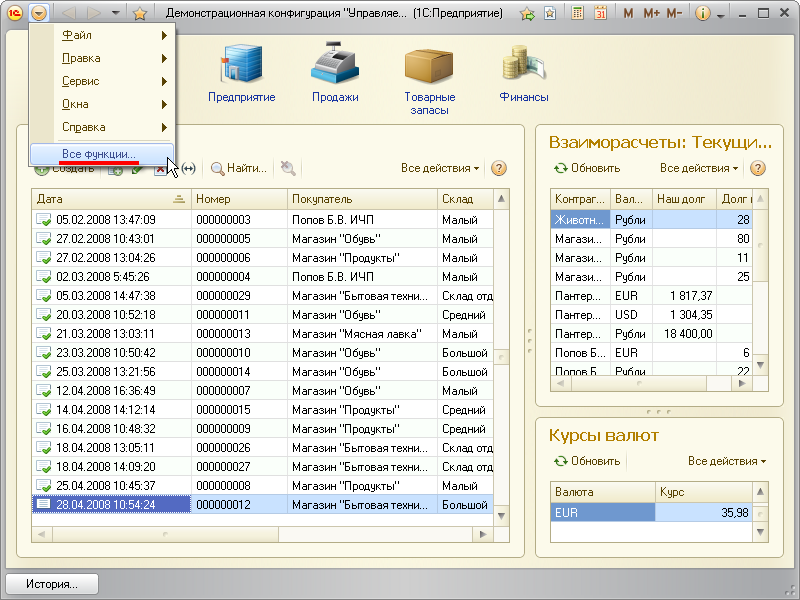Expand Все действия in document list
This screenshot has height=600, width=800.
(x=440, y=168)
